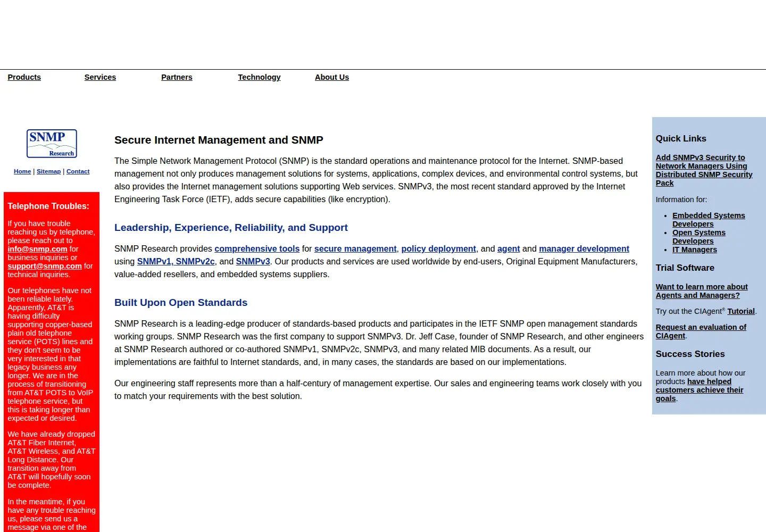This screenshot has height=532, width=766.
Task: Follow the secure management link
Action: pos(355,248)
